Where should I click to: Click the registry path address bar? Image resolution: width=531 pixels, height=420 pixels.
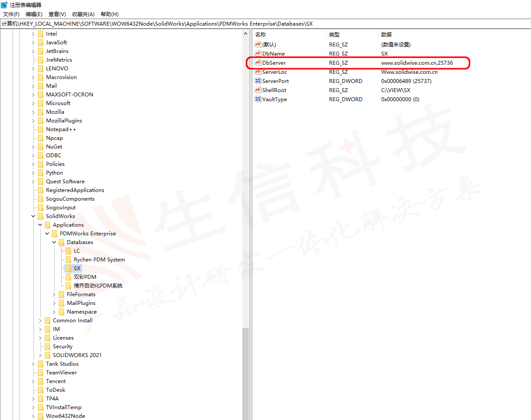[x=265, y=24]
